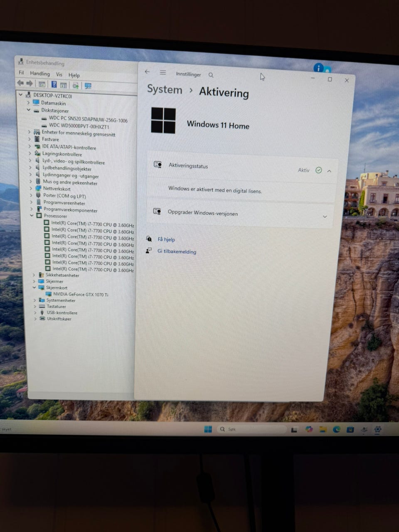
Task: Select the Fastvare category
Action: click(x=50, y=139)
